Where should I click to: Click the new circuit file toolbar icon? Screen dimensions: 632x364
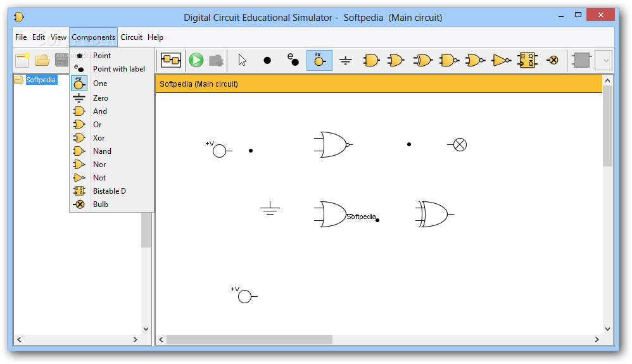[x=22, y=61]
